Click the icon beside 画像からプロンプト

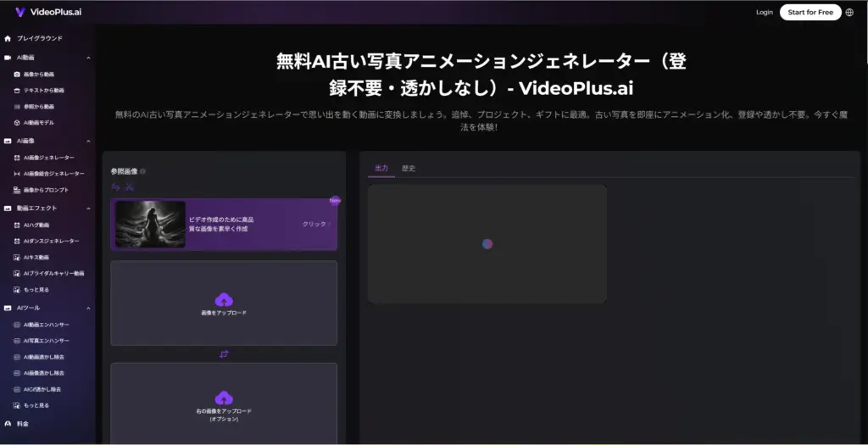coord(17,190)
